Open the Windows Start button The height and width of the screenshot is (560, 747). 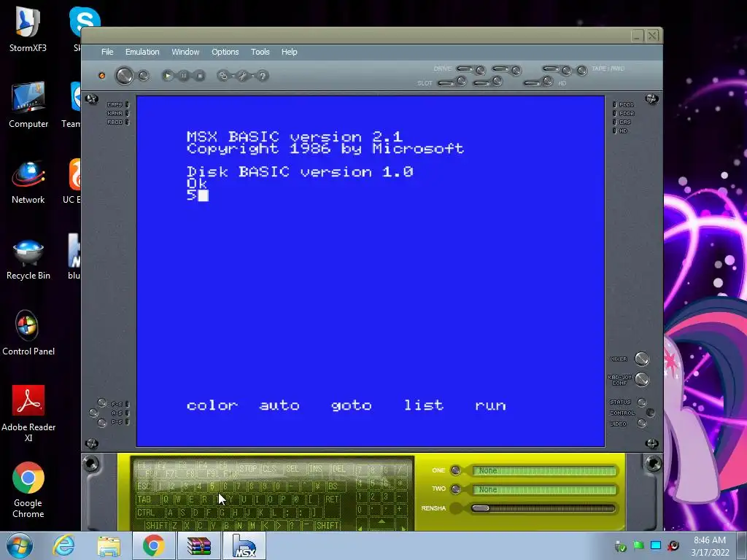coord(19,545)
